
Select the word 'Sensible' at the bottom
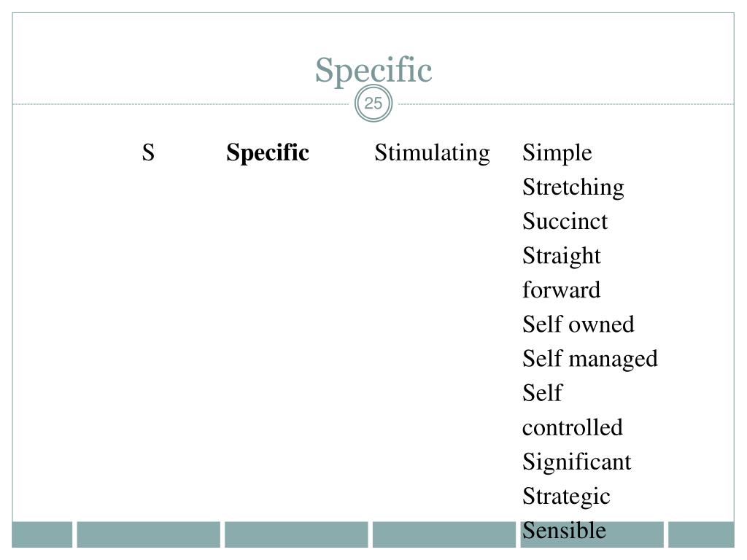pos(564,531)
